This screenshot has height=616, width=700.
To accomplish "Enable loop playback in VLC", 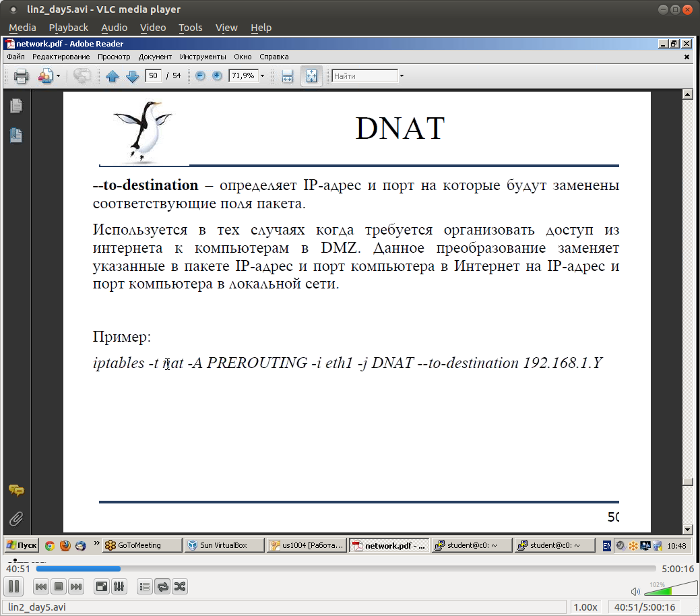I will point(162,586).
